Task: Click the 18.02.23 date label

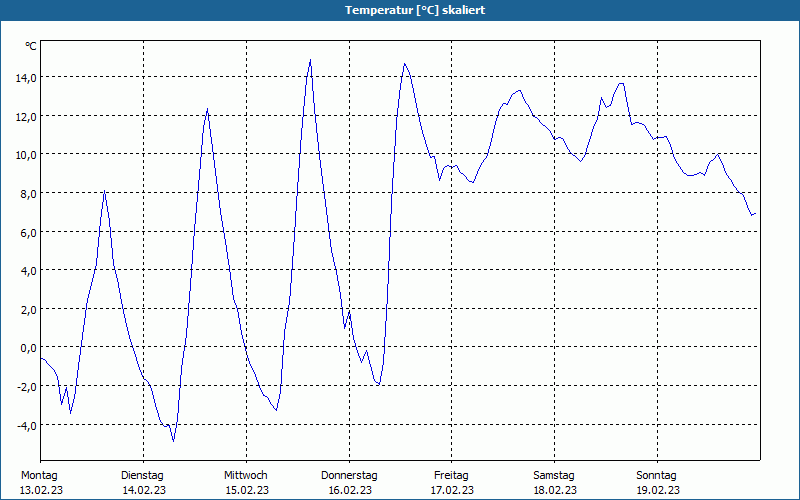Action: tap(555, 490)
